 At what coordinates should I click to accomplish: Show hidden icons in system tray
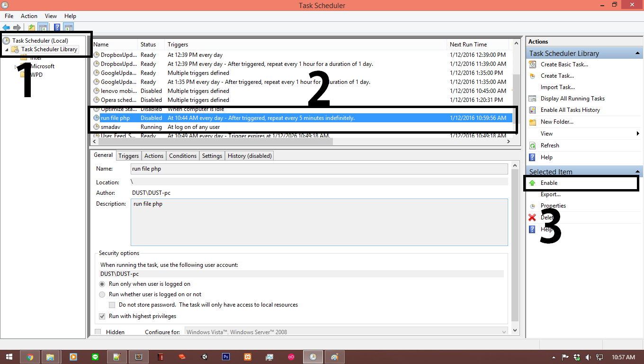[x=553, y=357]
